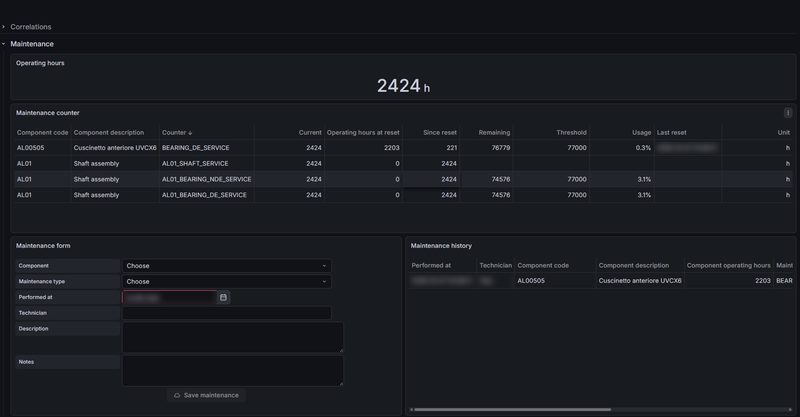Click the 2424 h operating hours value
This screenshot has width=800, height=417.
click(403, 86)
